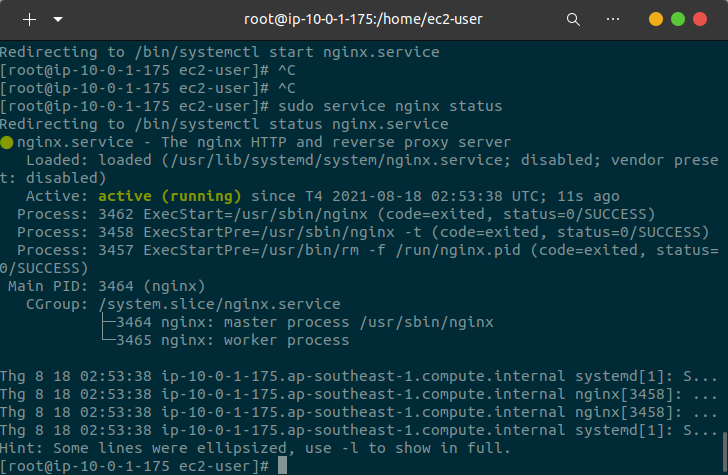Viewport: 728px width, 475px height.
Task: Close the terminal with the red button
Action: pyautogui.click(x=700, y=19)
